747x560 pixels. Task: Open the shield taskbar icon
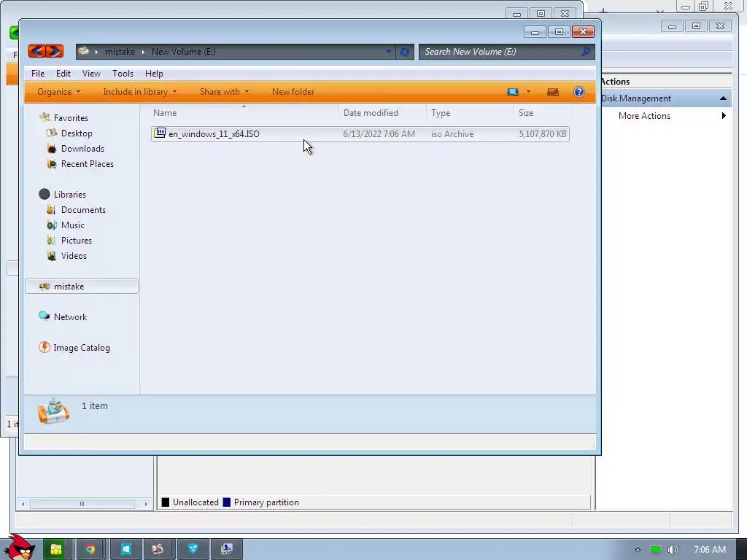(x=193, y=550)
